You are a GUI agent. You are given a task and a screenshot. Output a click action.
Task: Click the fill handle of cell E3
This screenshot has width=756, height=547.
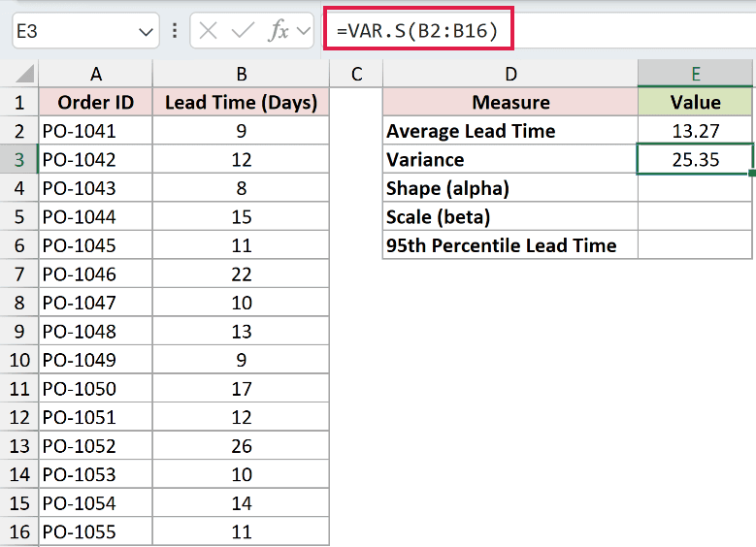point(752,173)
